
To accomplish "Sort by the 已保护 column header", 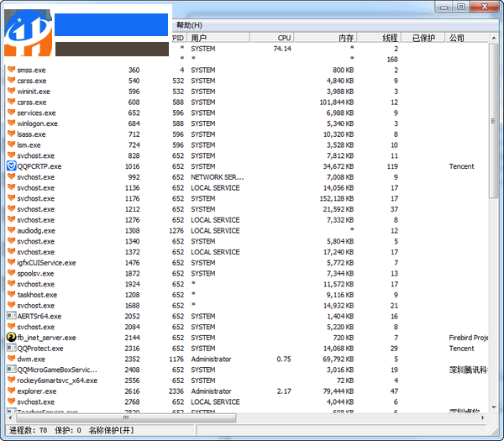I will point(423,38).
